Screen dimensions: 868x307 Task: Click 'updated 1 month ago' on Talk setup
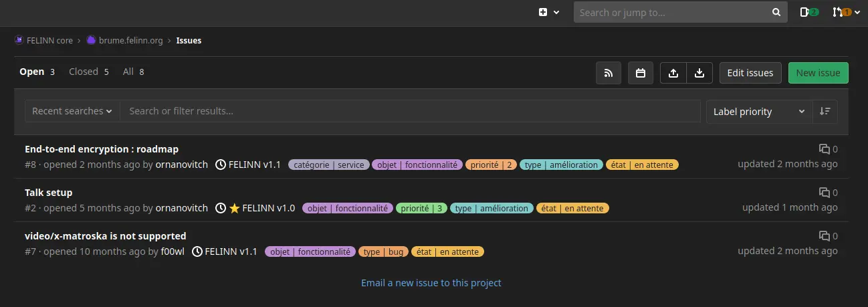(790, 207)
